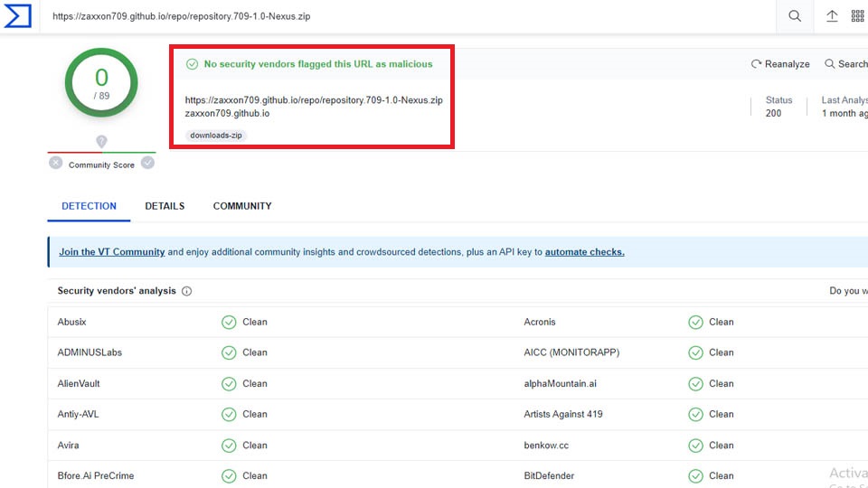Click the Acronis vendor name
Viewport: 868px width, 488px height.
[540, 322]
